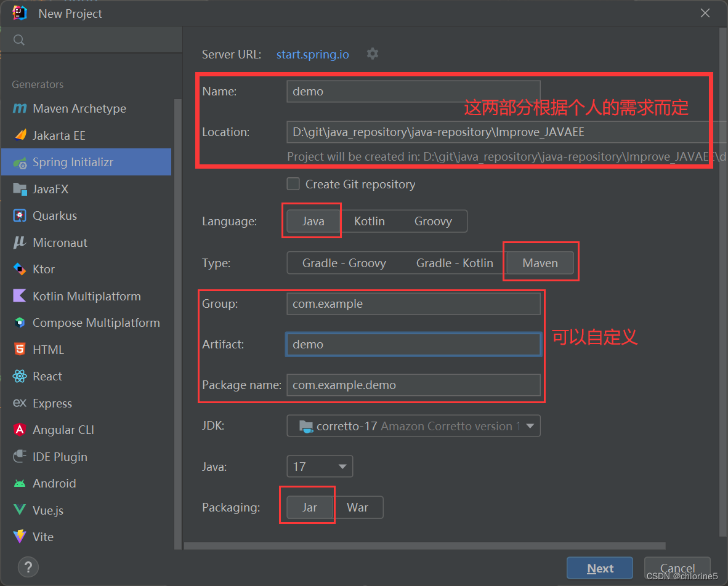The image size is (728, 586).
Task: Select Quarkus generator entry
Action: [86, 215]
